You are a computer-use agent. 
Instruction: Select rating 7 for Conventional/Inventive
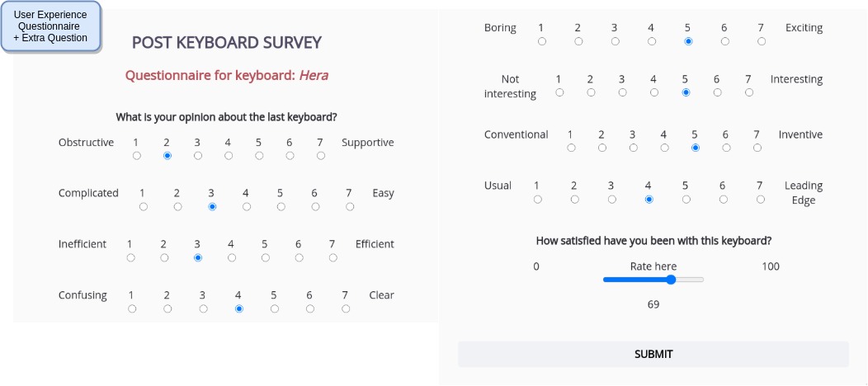(757, 148)
